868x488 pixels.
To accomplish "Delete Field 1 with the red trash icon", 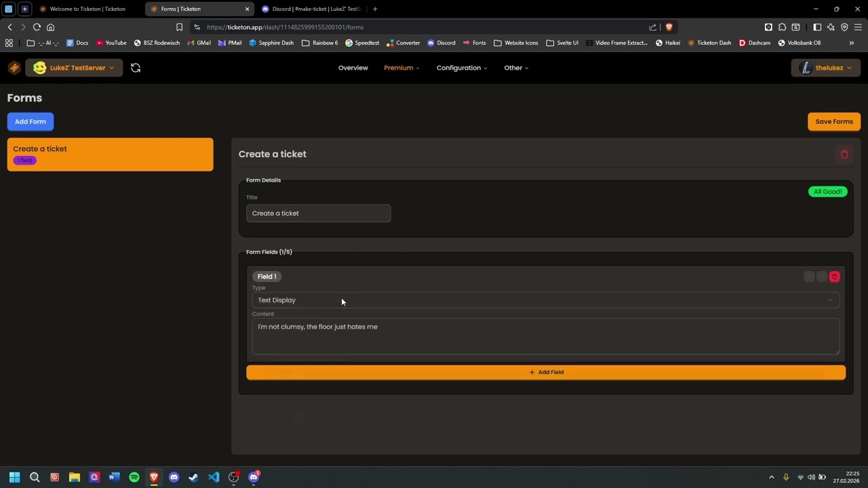I will click(x=835, y=277).
